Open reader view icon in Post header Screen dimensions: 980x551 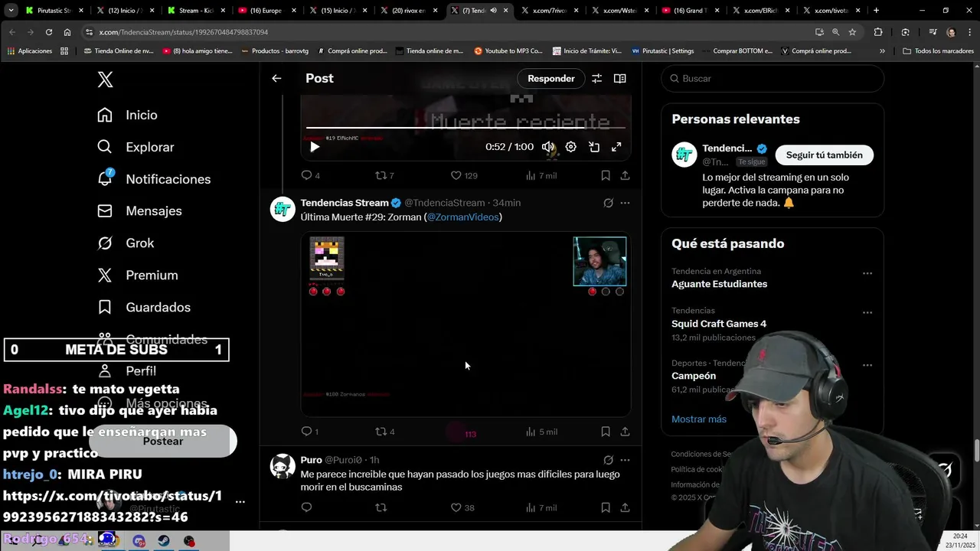619,78
